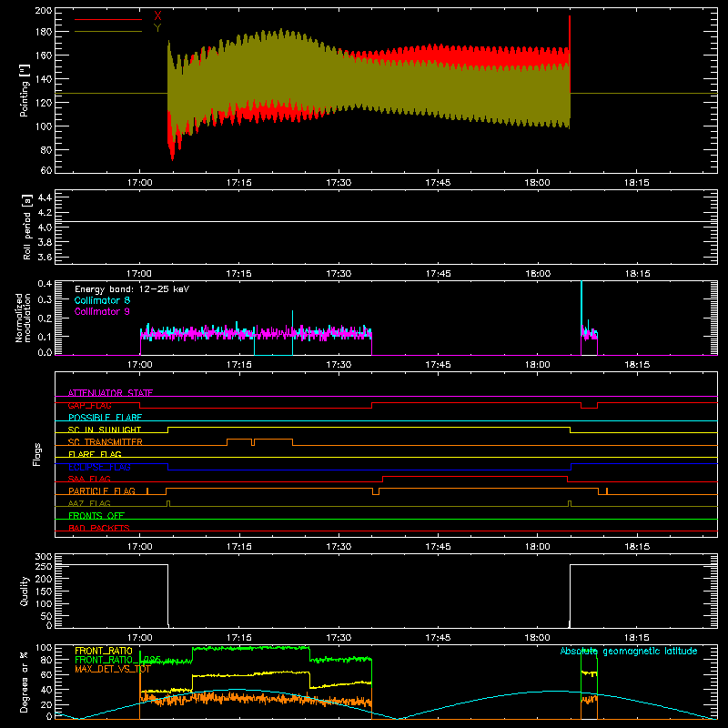This screenshot has width=728, height=728.
Task: Click the SAA_FLAG label
Action: pyautogui.click(x=89, y=479)
